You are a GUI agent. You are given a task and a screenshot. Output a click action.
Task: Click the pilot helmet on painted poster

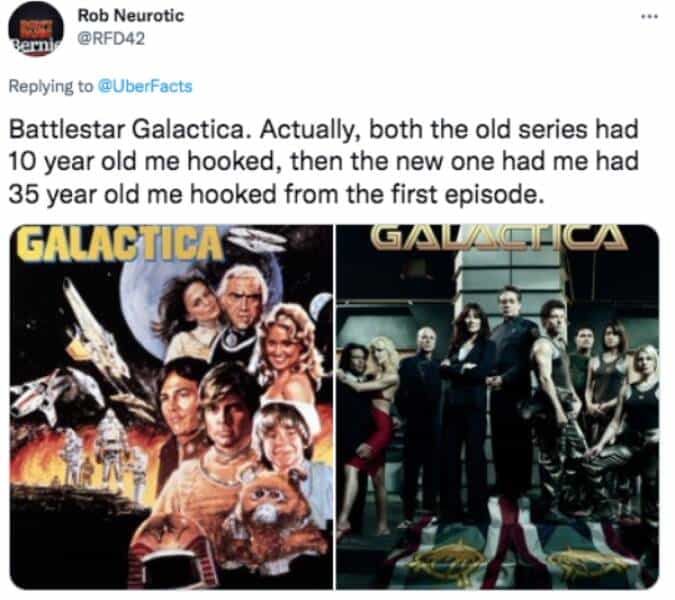(172, 553)
